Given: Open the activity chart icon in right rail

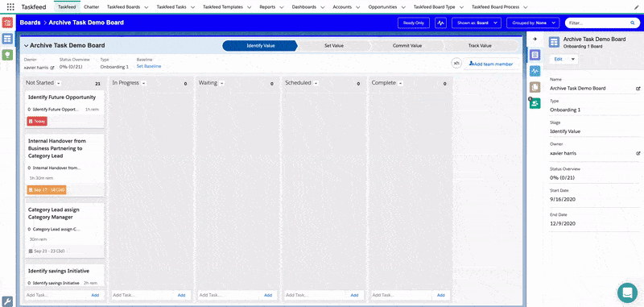Looking at the screenshot, I should click(535, 71).
